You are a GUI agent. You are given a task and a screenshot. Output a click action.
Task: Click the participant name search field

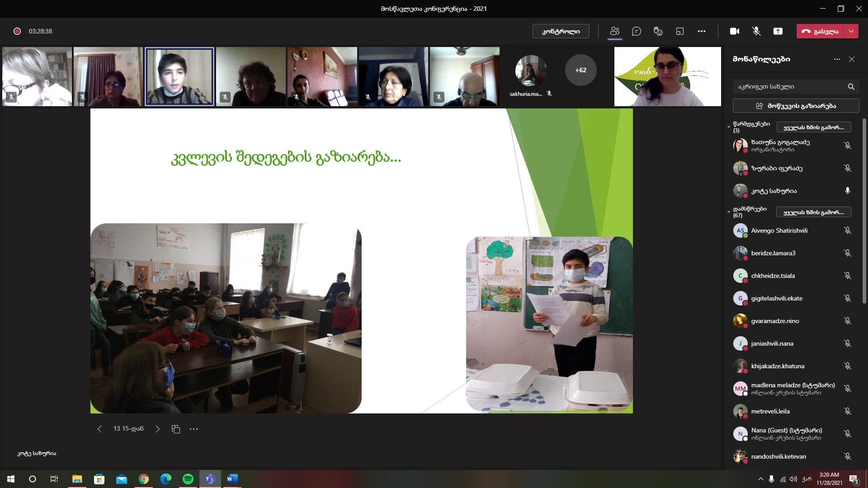tap(796, 87)
